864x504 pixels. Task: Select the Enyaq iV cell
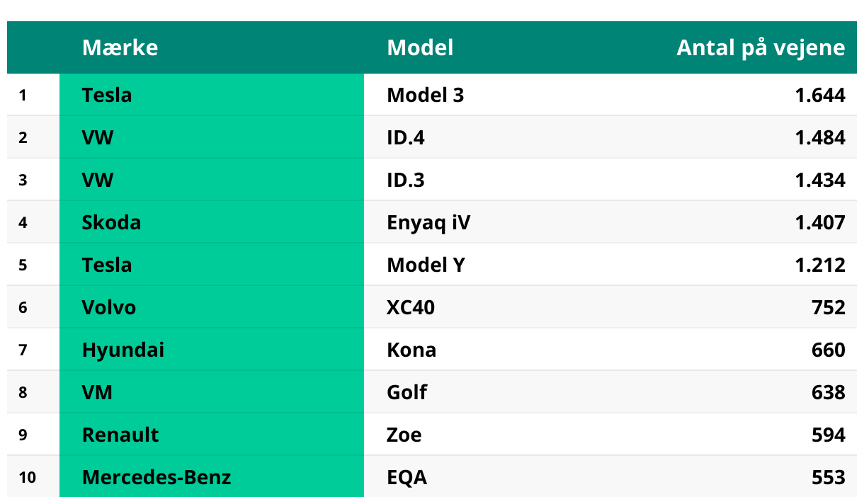click(428, 222)
